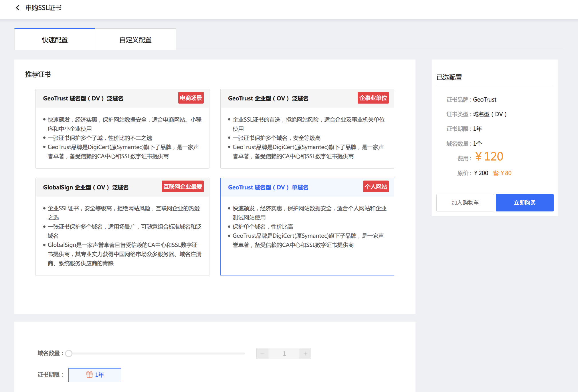The image size is (578, 392).
Task: Click the 已选配置 heading
Action: [449, 77]
